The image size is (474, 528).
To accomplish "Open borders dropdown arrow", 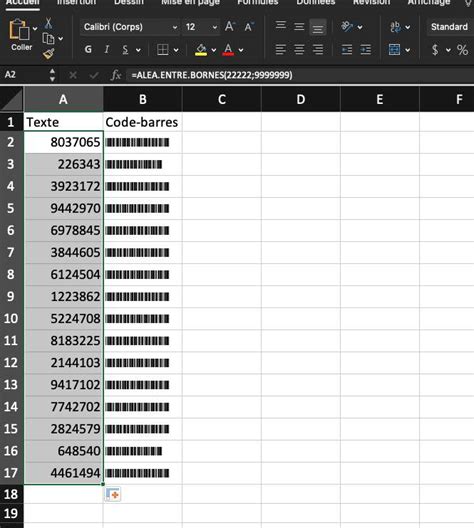I will (x=176, y=50).
